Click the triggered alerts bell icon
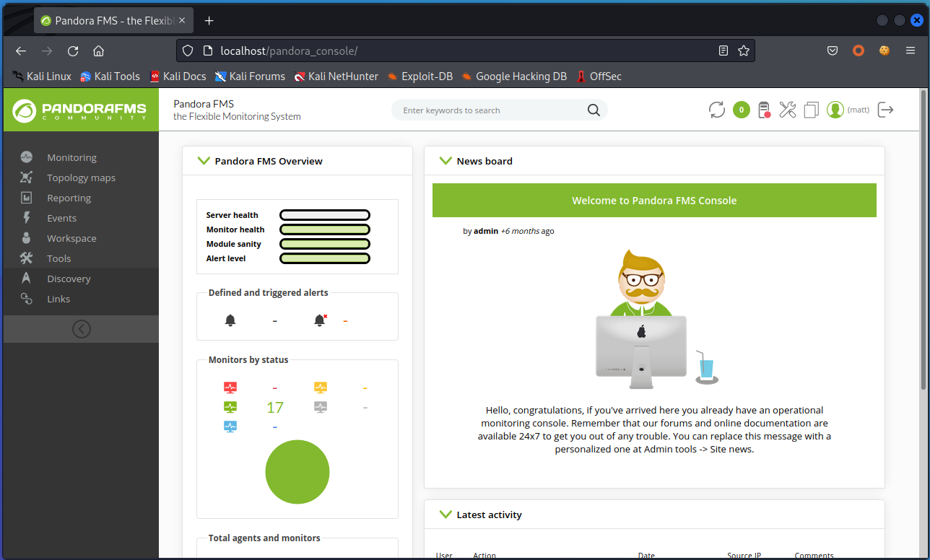Viewport: 930px width, 560px height. 320,320
